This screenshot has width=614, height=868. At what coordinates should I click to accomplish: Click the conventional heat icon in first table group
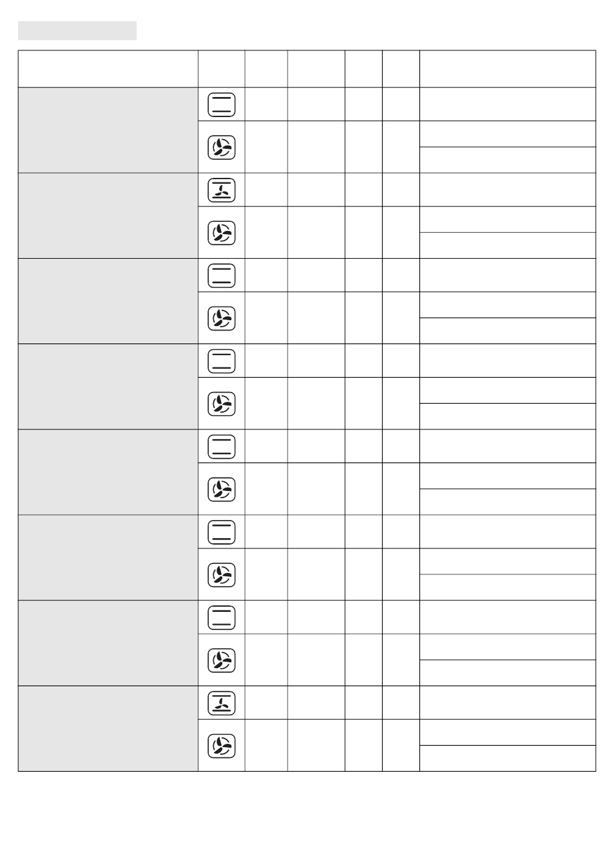(x=222, y=104)
